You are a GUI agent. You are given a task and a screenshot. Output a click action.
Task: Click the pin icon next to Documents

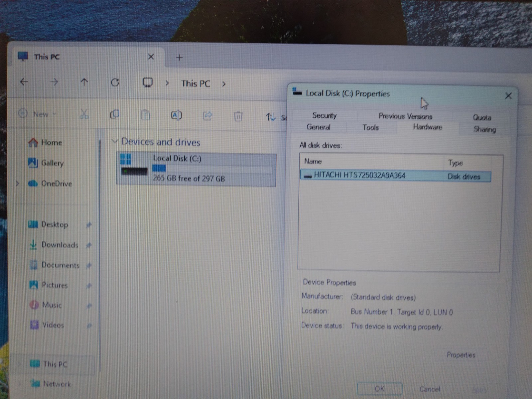tap(89, 266)
